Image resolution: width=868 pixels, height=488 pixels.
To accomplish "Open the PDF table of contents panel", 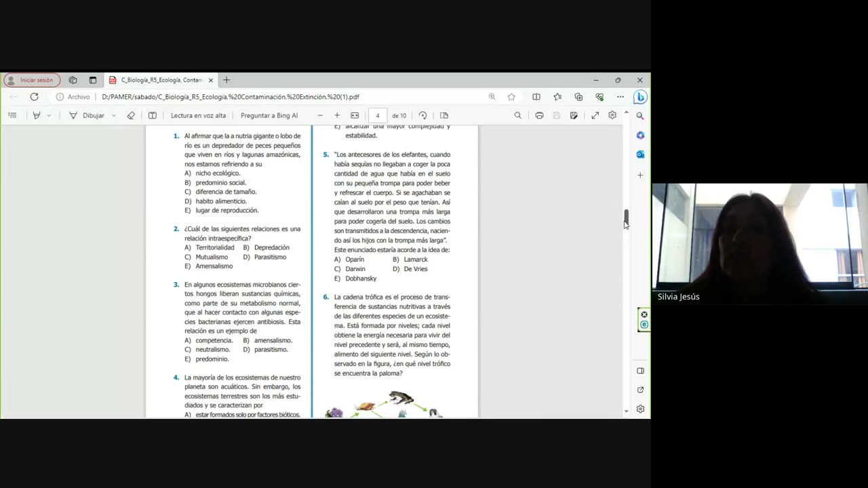I will [12, 115].
